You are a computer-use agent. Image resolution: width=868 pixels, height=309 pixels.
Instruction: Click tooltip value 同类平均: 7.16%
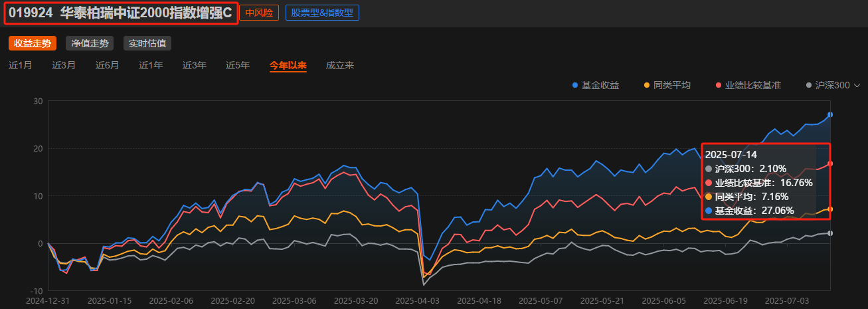pos(746,197)
